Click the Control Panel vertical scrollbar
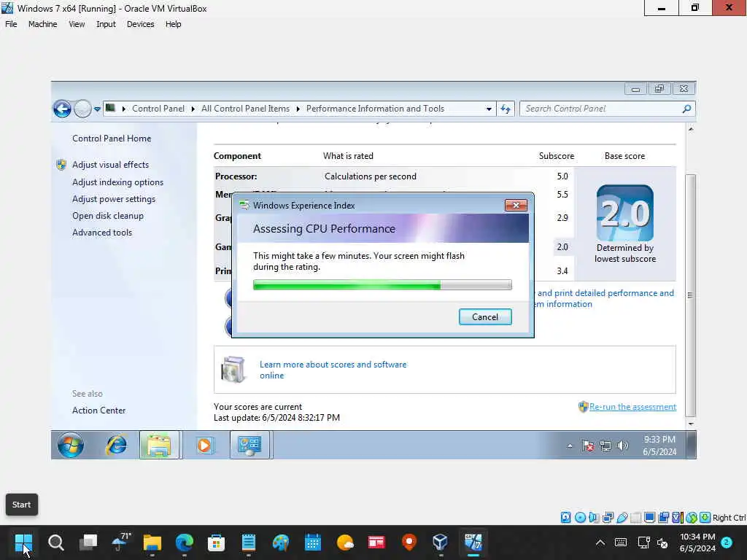This screenshot has width=747, height=560. 690,295
